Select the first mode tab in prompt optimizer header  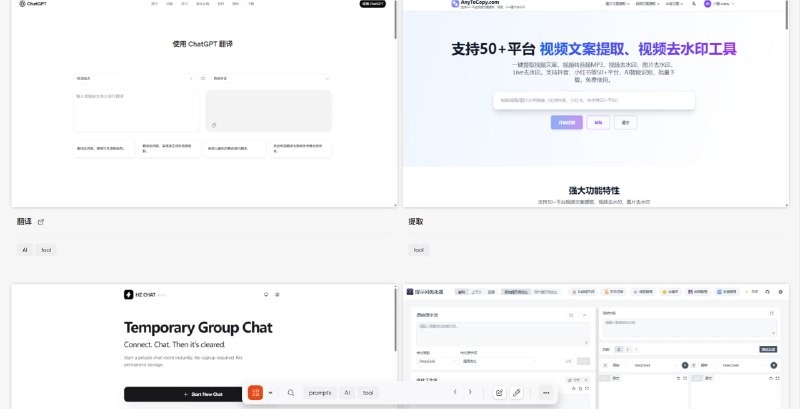(462, 292)
